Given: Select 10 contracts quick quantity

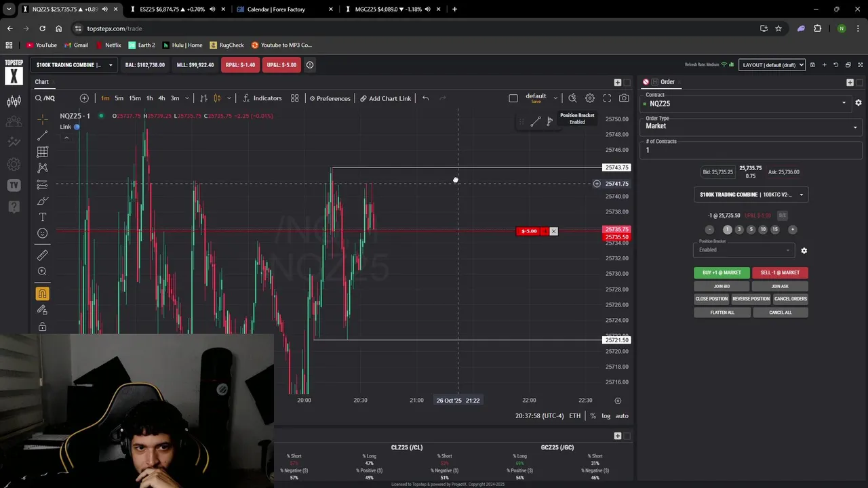Looking at the screenshot, I should coord(763,230).
